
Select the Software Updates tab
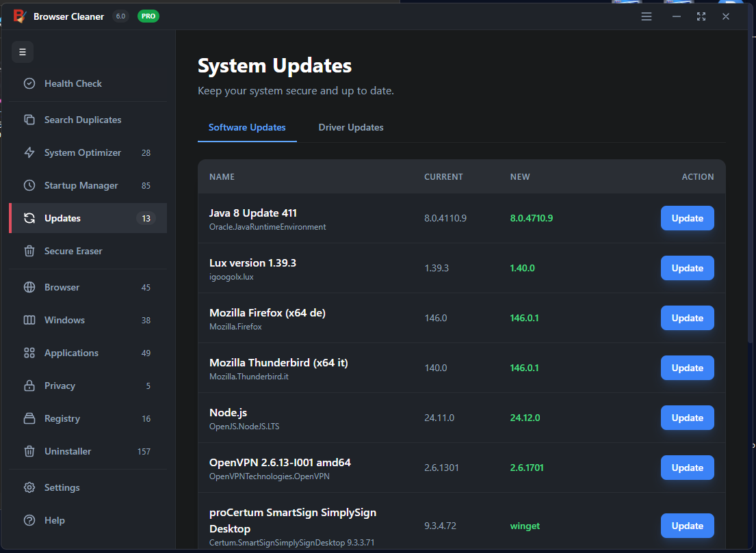tap(247, 127)
